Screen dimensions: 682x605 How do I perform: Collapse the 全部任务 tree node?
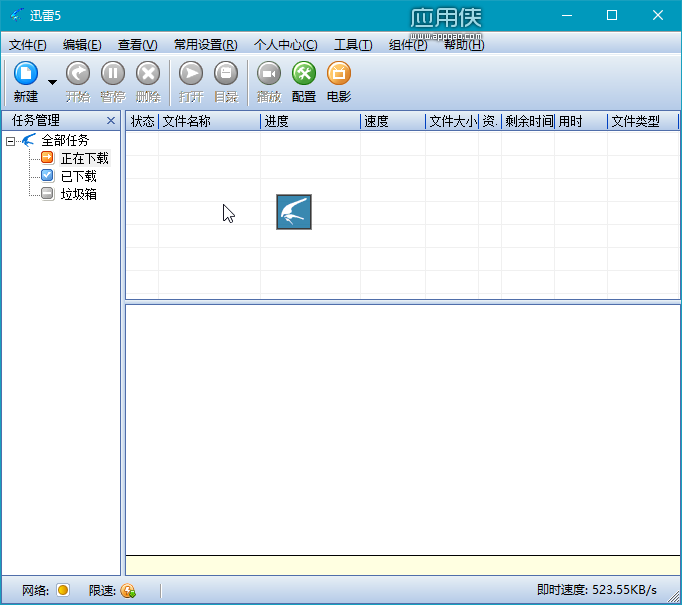click(10, 141)
